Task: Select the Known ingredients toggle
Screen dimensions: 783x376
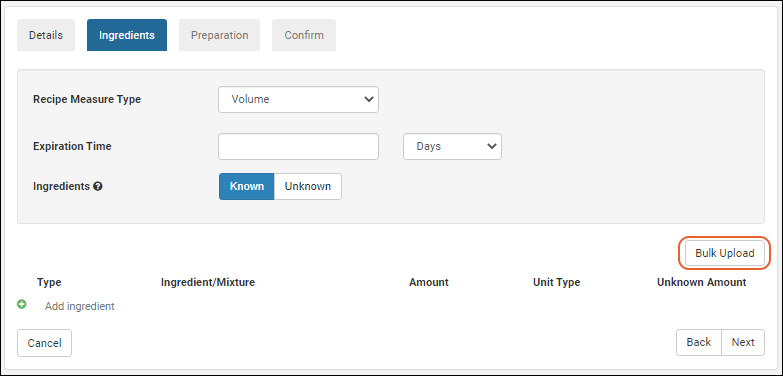Action: 247,186
